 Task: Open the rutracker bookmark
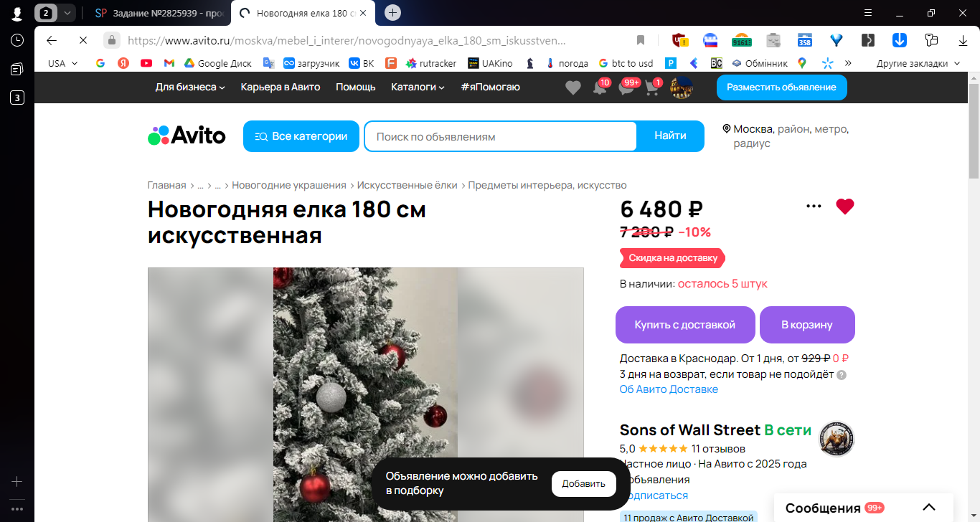coord(430,63)
